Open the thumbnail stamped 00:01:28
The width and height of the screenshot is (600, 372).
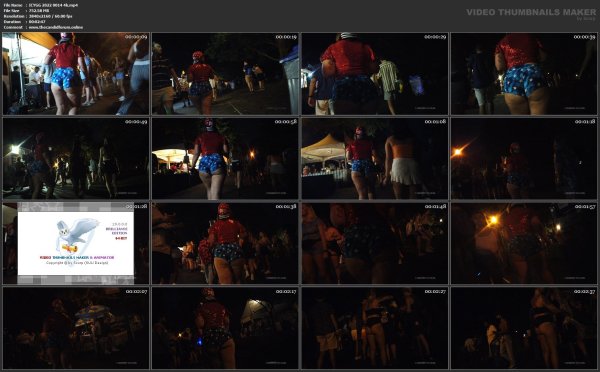pos(75,243)
